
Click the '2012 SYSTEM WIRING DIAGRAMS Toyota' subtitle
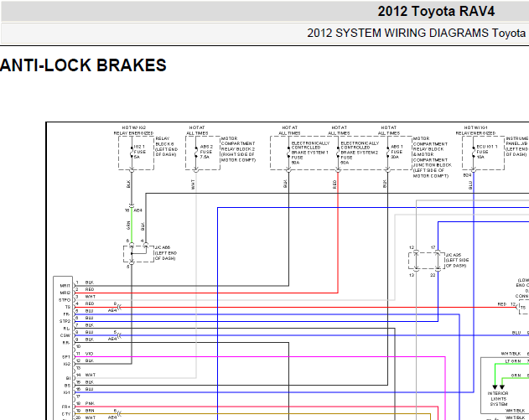coord(417,33)
